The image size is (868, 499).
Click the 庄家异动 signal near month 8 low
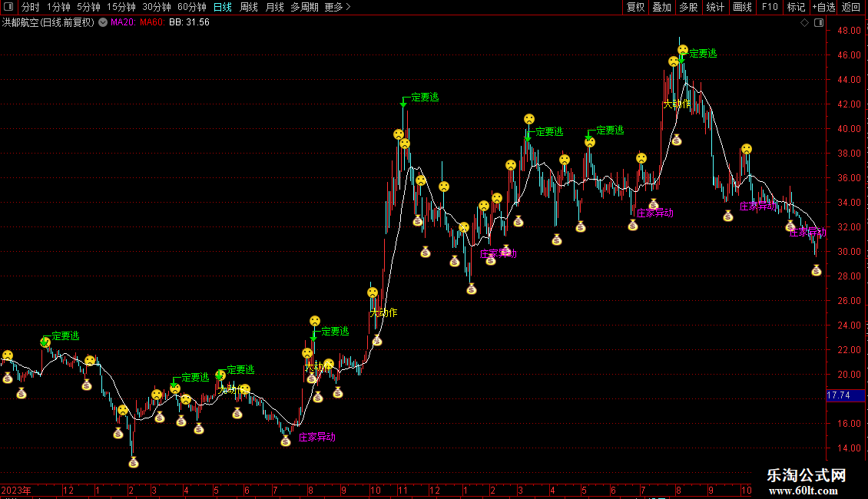[x=316, y=438]
